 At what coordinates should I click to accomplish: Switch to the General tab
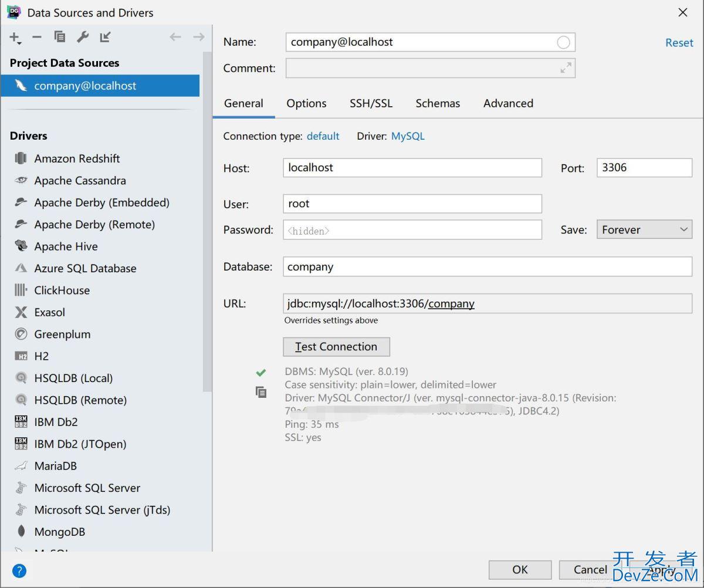(243, 103)
